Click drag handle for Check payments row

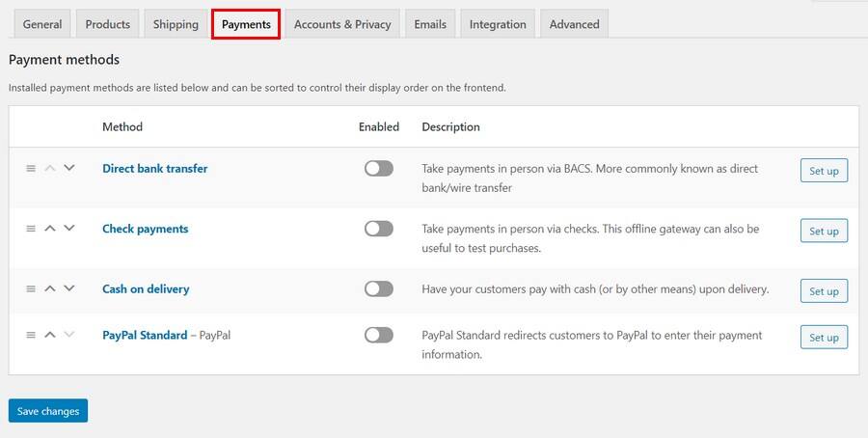click(x=31, y=229)
